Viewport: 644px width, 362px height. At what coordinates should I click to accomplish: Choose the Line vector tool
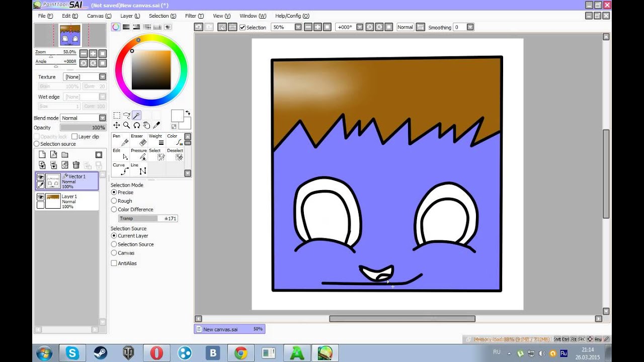(x=139, y=169)
